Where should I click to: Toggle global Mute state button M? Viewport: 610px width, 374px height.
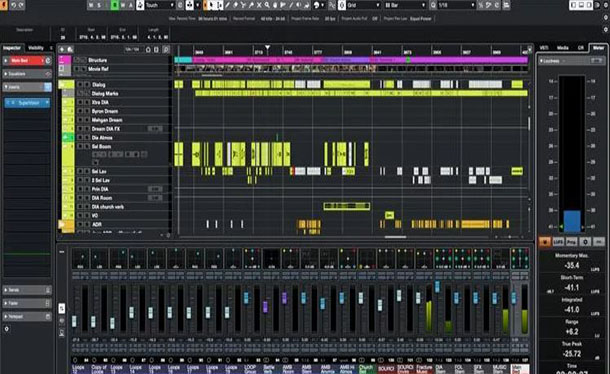(91, 5)
